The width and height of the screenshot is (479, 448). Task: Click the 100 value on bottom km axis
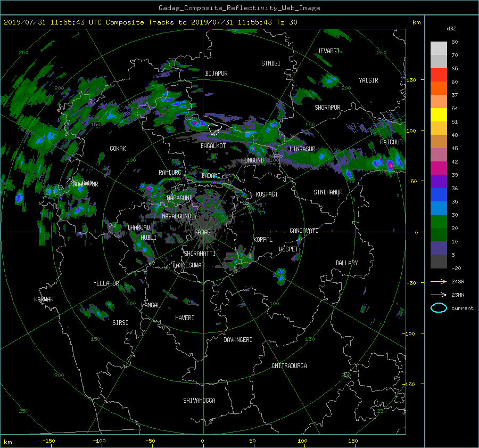click(x=302, y=441)
